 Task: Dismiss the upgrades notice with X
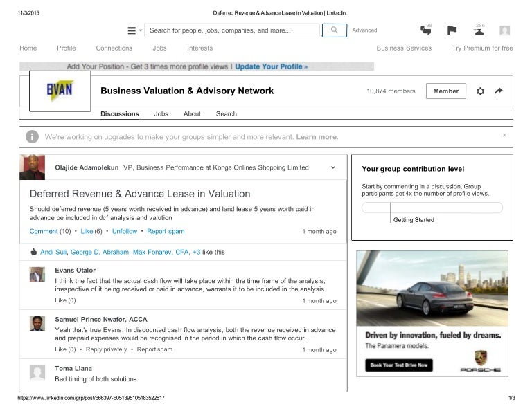pyautogui.click(x=504, y=135)
